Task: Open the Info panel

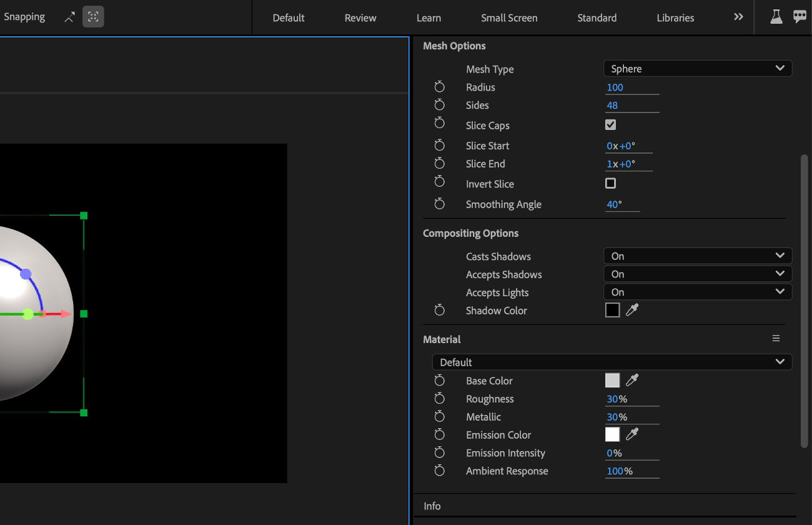Action: point(432,506)
